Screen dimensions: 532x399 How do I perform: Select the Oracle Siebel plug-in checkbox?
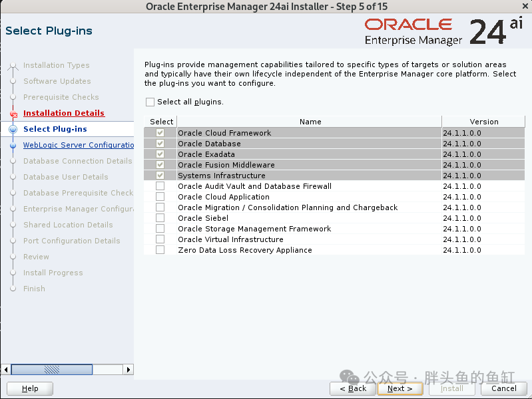click(160, 218)
